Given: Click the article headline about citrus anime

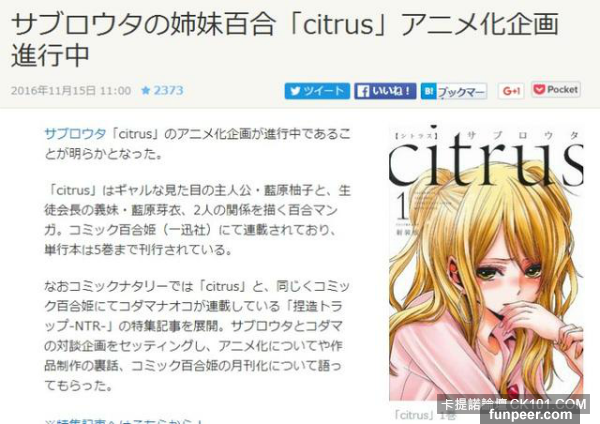Looking at the screenshot, I should (x=285, y=39).
